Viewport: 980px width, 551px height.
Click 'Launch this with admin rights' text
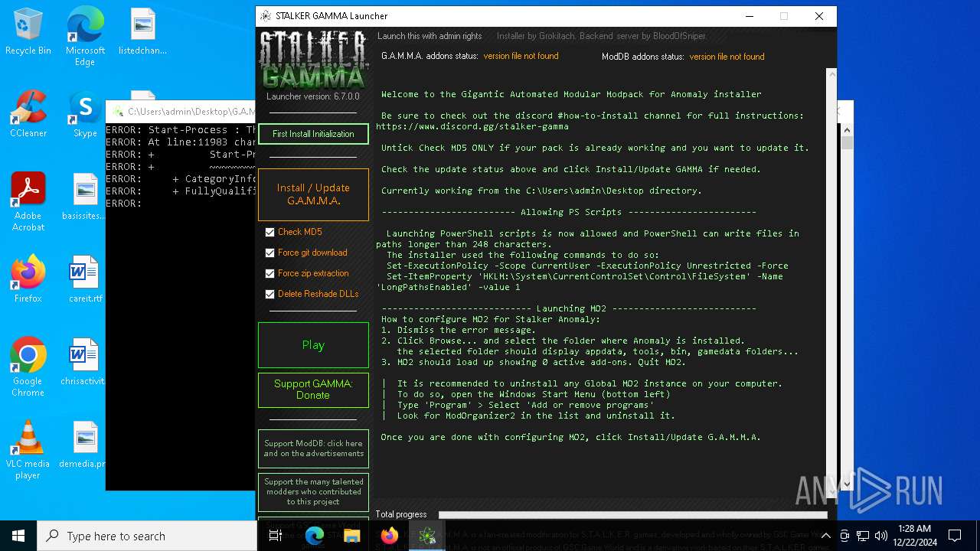pos(430,36)
